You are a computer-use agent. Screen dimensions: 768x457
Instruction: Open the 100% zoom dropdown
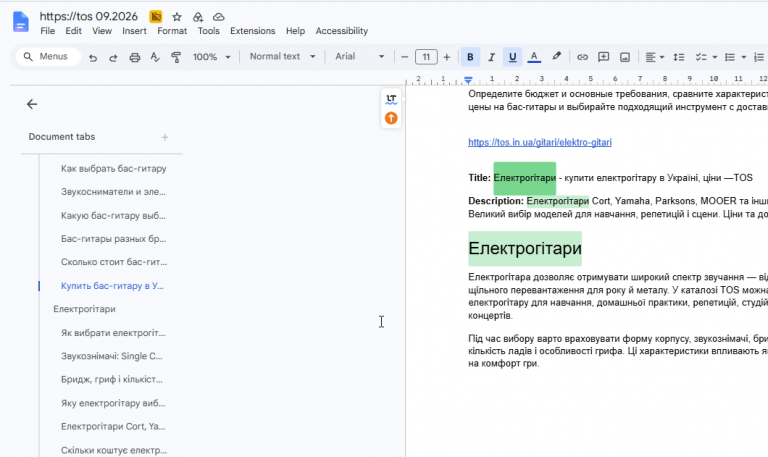coord(211,57)
